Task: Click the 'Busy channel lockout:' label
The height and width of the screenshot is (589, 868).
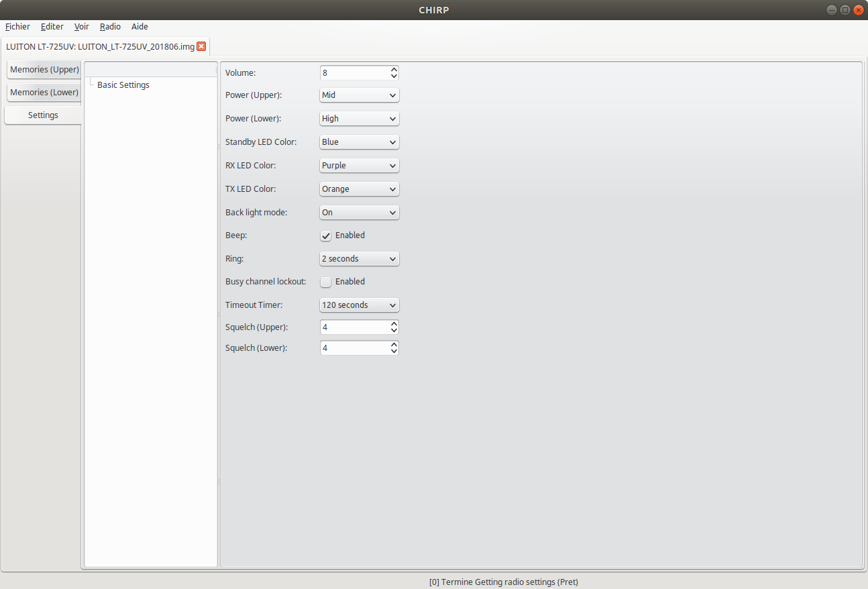Action: 266,282
